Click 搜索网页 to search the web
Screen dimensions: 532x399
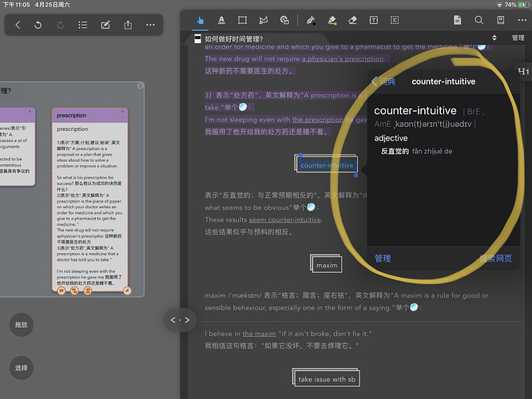point(496,259)
